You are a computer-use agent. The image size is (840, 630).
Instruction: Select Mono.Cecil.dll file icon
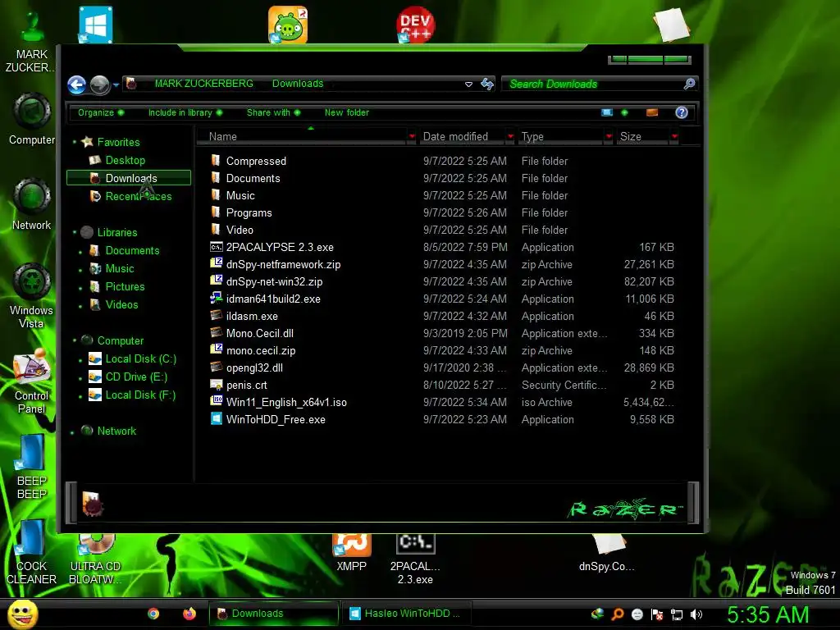pyautogui.click(x=216, y=332)
